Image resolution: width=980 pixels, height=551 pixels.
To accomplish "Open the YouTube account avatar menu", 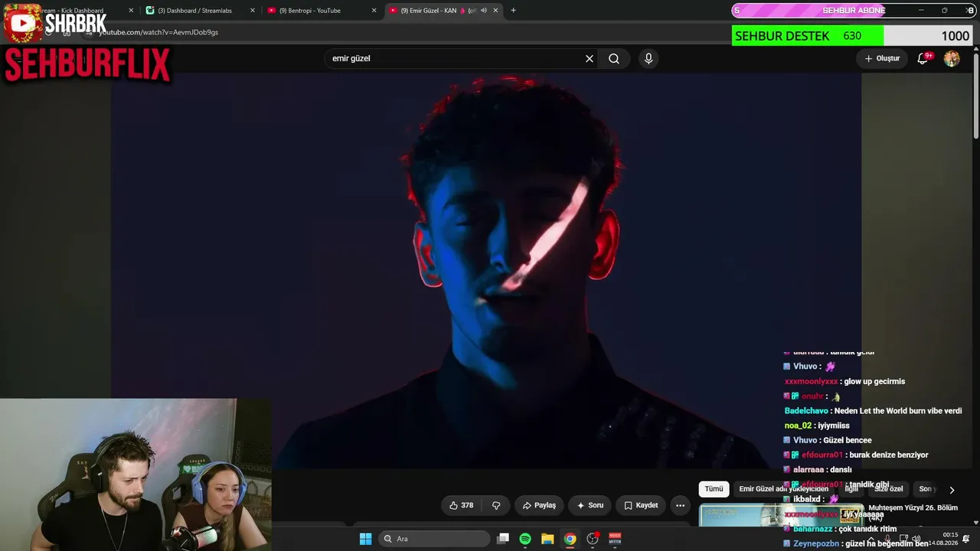I will click(x=952, y=58).
